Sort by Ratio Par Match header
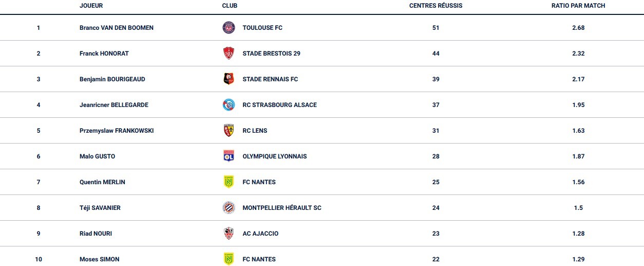The image size is (644, 266). (x=578, y=6)
